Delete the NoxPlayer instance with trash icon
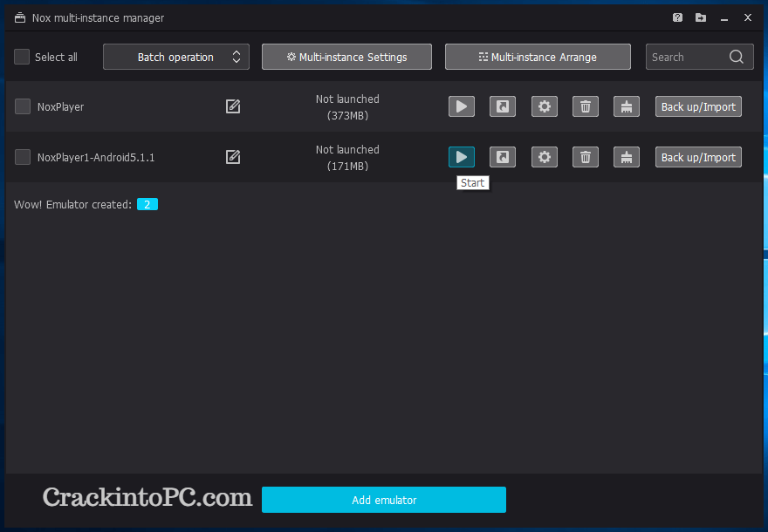768x532 pixels. [x=586, y=106]
